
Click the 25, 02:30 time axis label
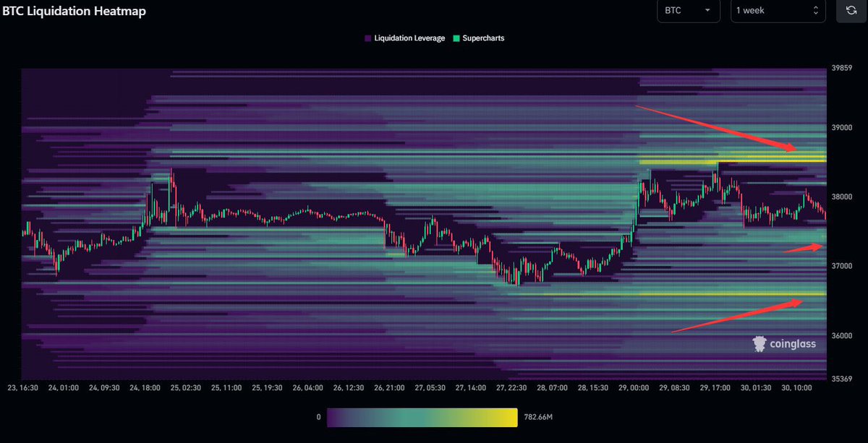point(184,389)
